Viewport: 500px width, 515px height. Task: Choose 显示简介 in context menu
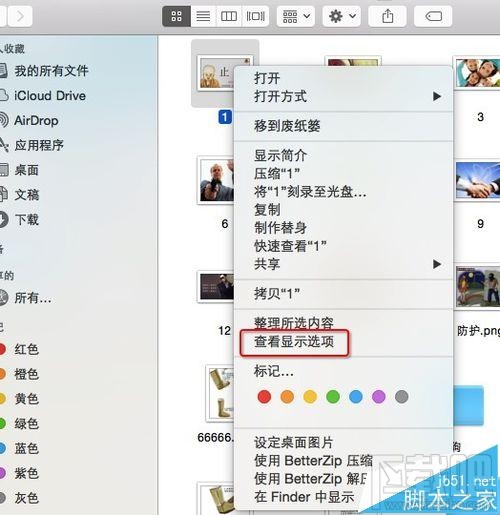(343, 155)
